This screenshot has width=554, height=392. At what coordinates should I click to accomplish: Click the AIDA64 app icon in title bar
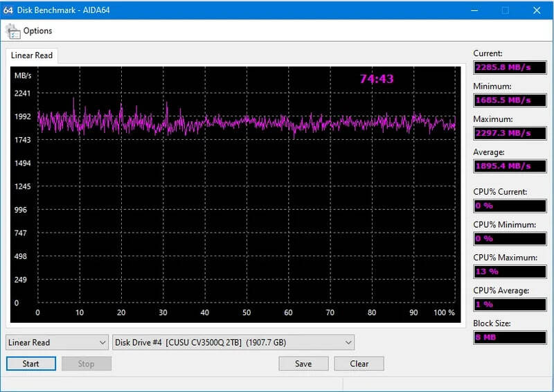click(x=8, y=10)
